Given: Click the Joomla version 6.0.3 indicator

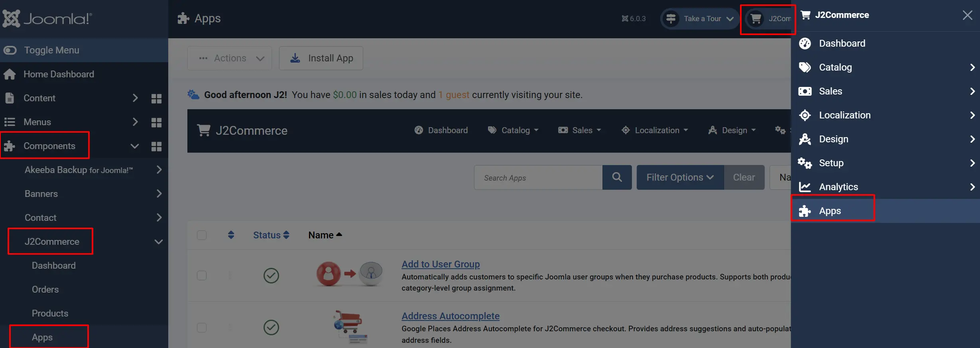Looking at the screenshot, I should [634, 19].
